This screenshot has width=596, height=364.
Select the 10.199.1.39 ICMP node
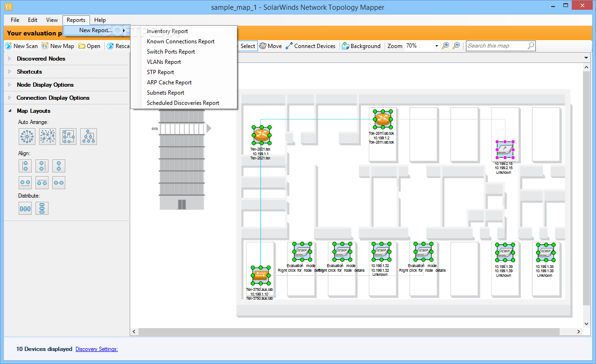click(505, 253)
